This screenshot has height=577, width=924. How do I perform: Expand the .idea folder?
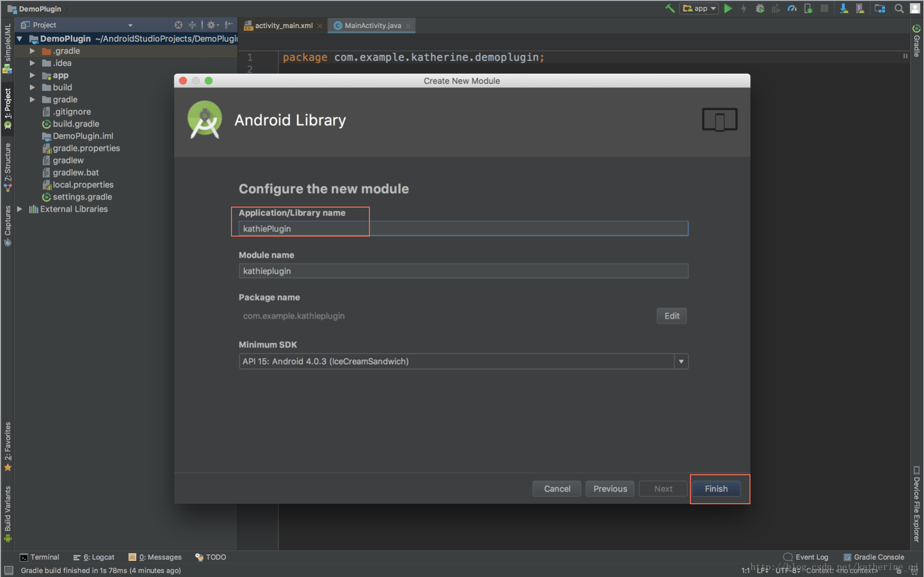[32, 63]
